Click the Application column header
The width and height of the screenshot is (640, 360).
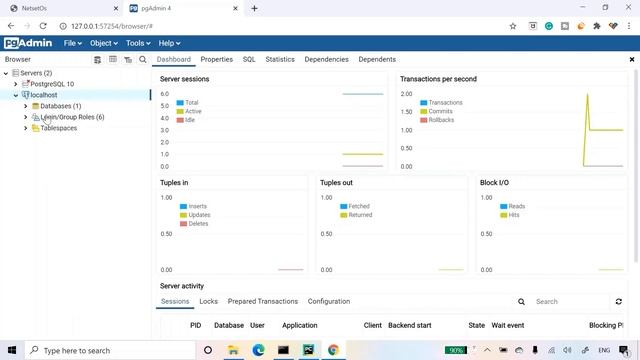pos(300,325)
